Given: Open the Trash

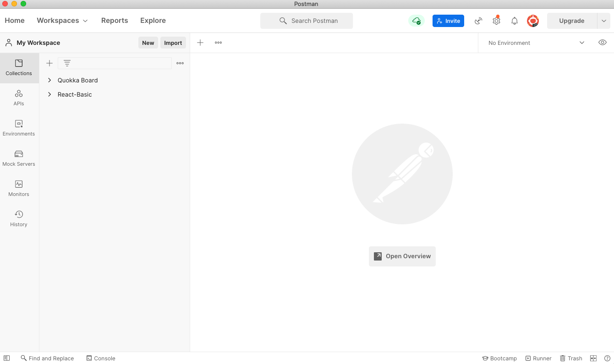Looking at the screenshot, I should (x=571, y=359).
